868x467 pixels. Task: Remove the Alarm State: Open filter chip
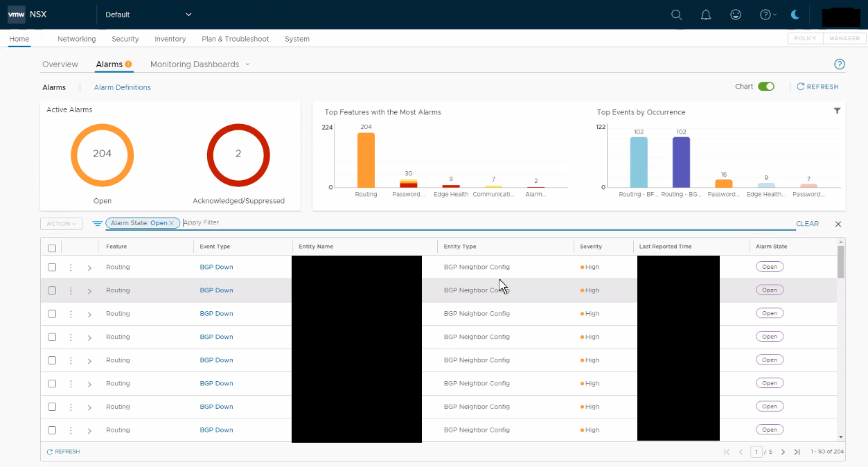[x=171, y=223]
